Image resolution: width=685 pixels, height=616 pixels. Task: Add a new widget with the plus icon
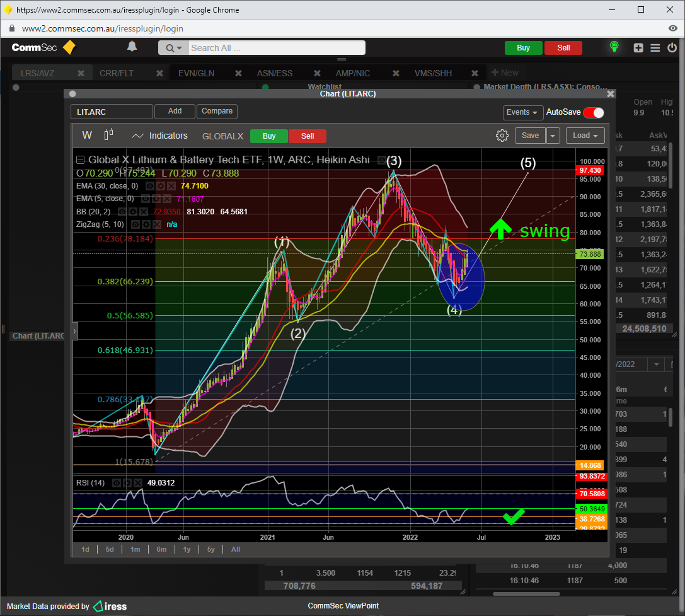[x=638, y=48]
